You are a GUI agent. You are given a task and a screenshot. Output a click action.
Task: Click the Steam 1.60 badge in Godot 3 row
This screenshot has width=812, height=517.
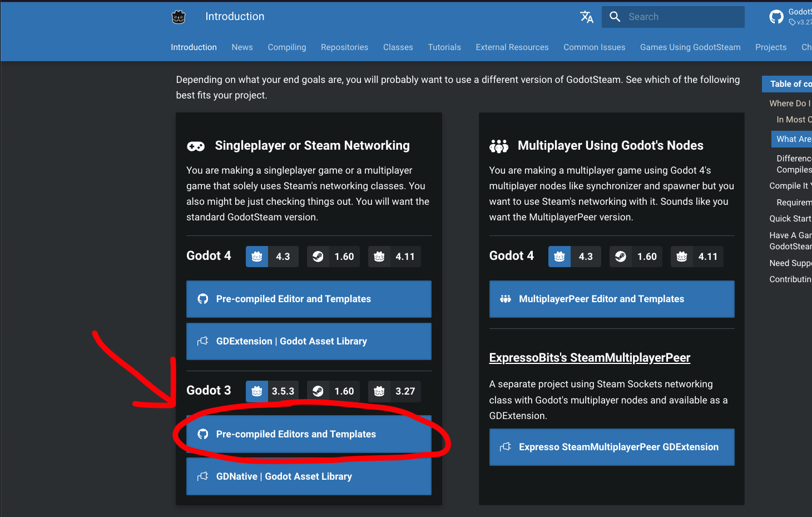click(x=333, y=391)
